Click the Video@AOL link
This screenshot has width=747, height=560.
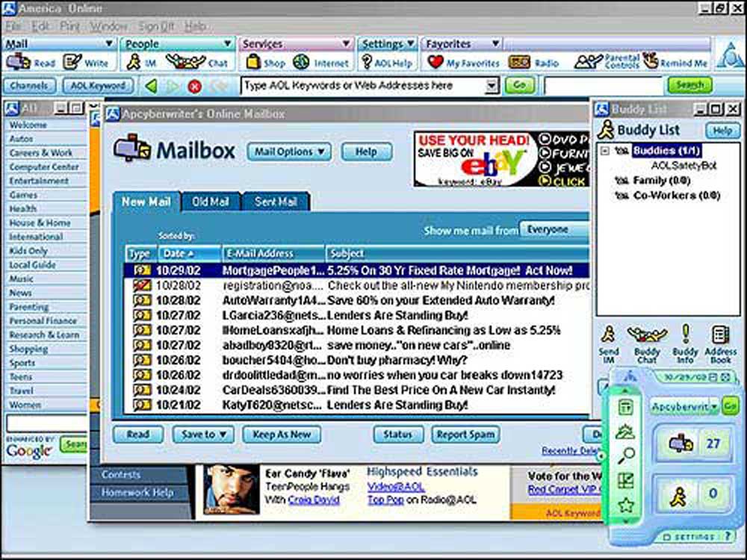click(396, 487)
